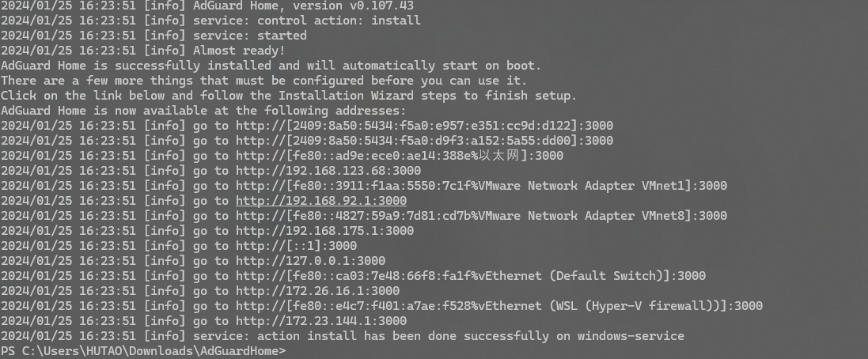
Task: Click the fe80 link with 以太网 adapter
Action: coord(400,156)
